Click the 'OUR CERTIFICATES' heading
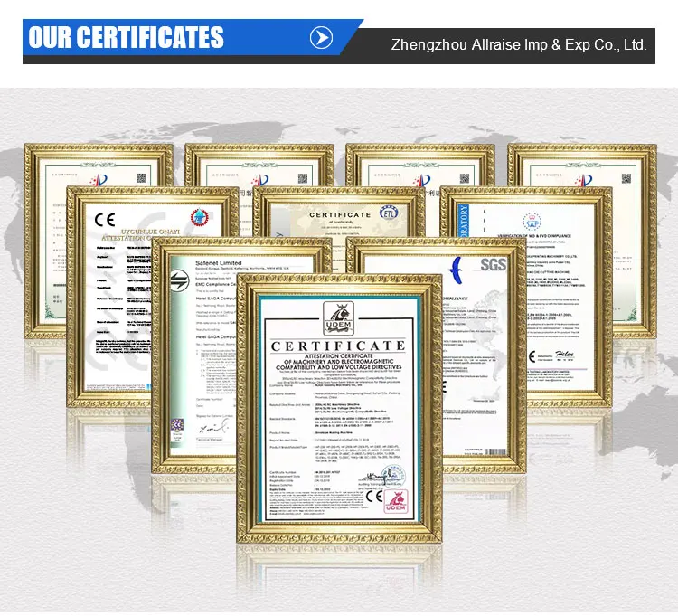This screenshot has width=678, height=616. pos(126,37)
